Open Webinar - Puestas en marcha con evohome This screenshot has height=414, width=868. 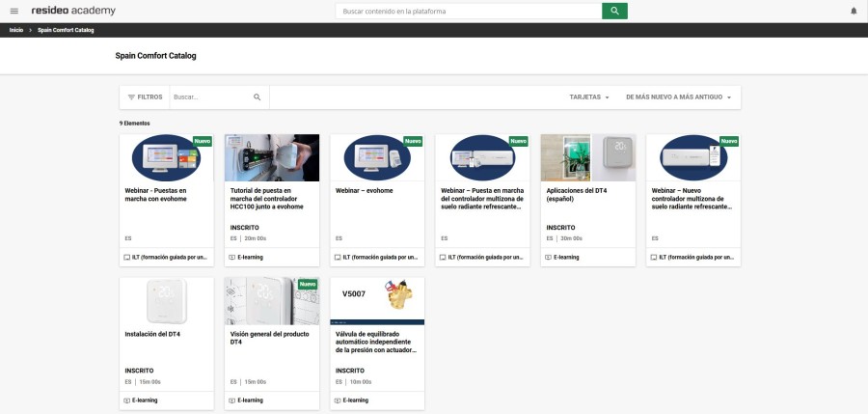click(155, 195)
